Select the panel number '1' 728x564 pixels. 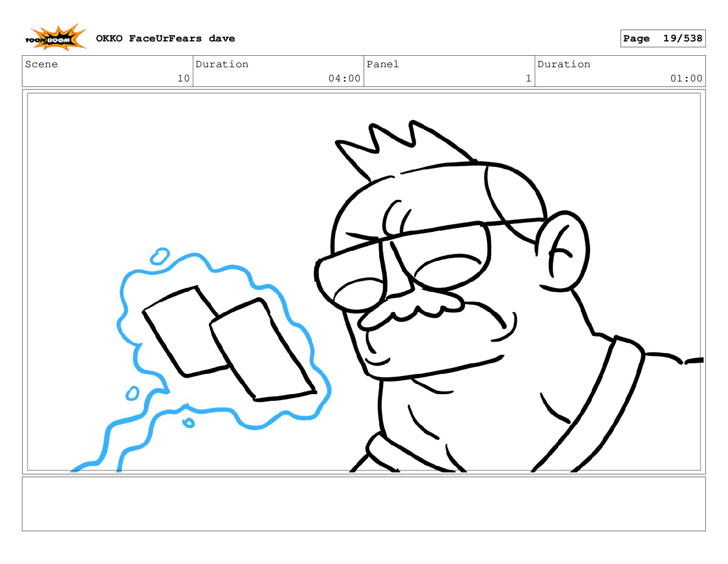pyautogui.click(x=528, y=78)
